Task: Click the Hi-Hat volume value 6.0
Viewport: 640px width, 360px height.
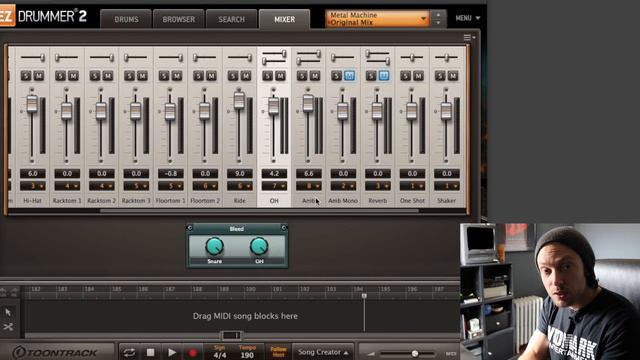Action: coord(33,173)
